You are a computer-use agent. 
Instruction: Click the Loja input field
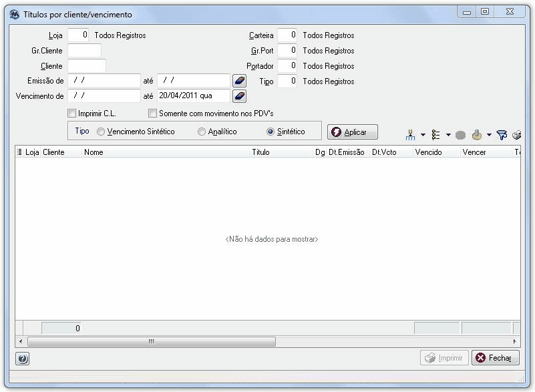[x=78, y=35]
